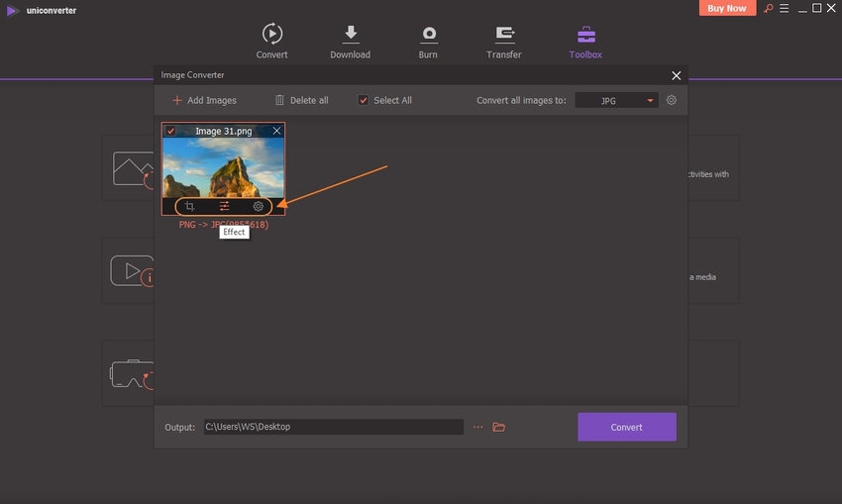Expand the JPG output format dropdown

615,100
